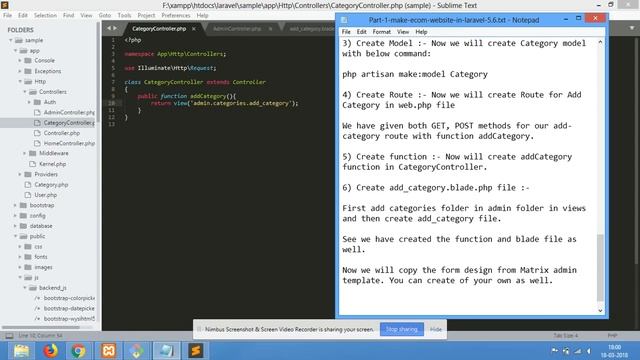Collapse the Controllers folder
This screenshot has width=640, height=360.
[24, 92]
